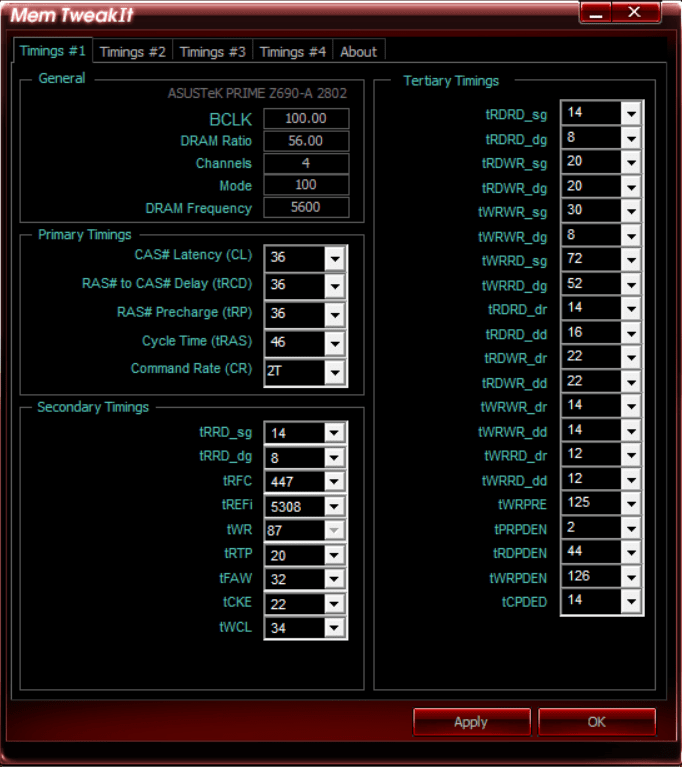Open the Timings #3 tab
This screenshot has width=682, height=770.
coord(213,52)
